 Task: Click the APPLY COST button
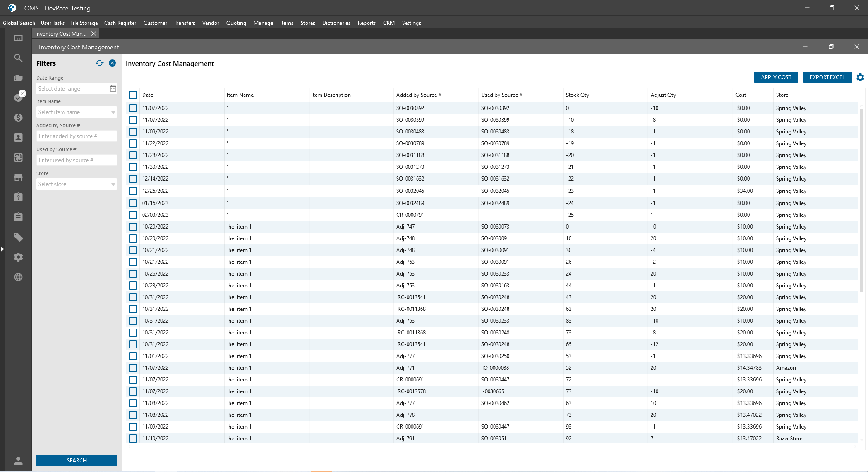(x=776, y=77)
